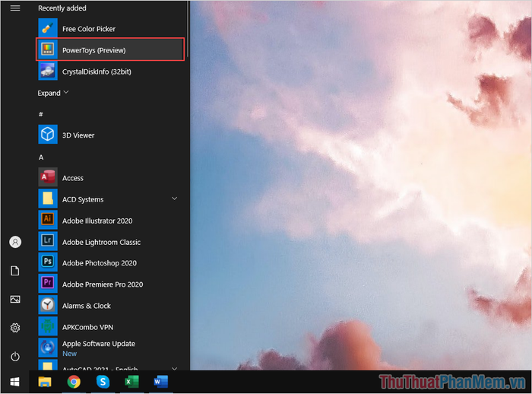
Task: Expand the AutoCAD 2021 folder chevron
Action: coord(174,368)
